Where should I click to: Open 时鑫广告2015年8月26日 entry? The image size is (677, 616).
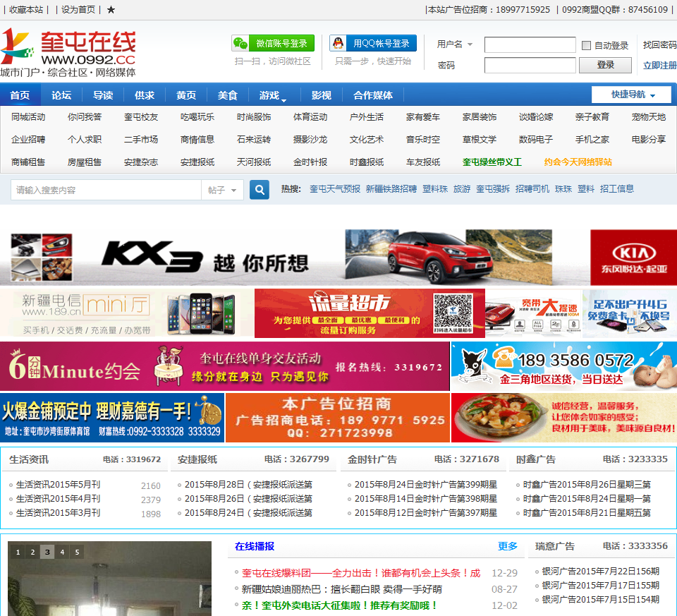pyautogui.click(x=587, y=485)
